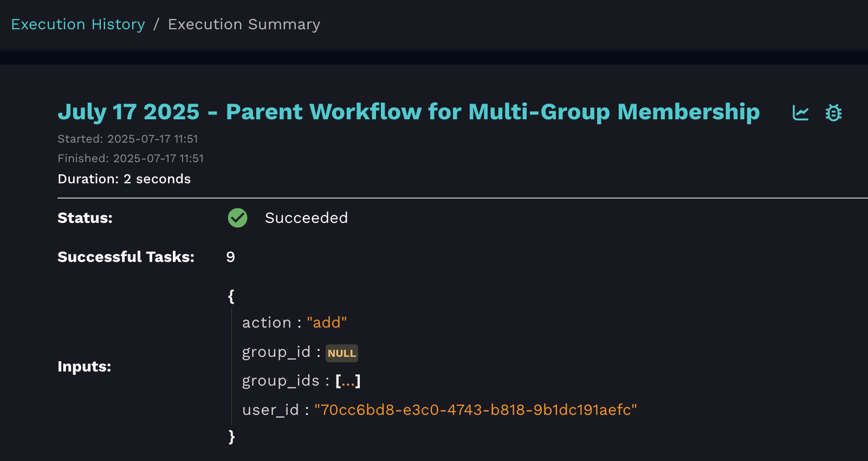Image resolution: width=868 pixels, height=461 pixels.
Task: Open the Parent Workflow title link
Action: (x=409, y=112)
